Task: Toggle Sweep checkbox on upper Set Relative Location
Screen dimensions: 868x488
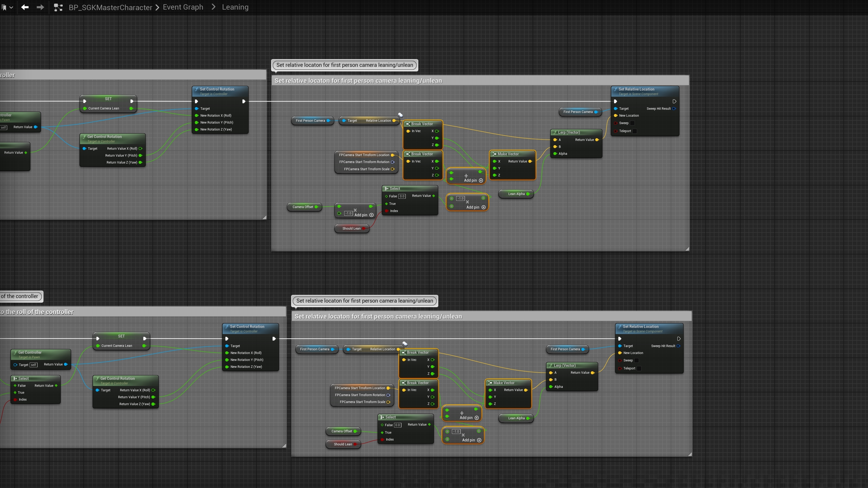Action: click(632, 123)
